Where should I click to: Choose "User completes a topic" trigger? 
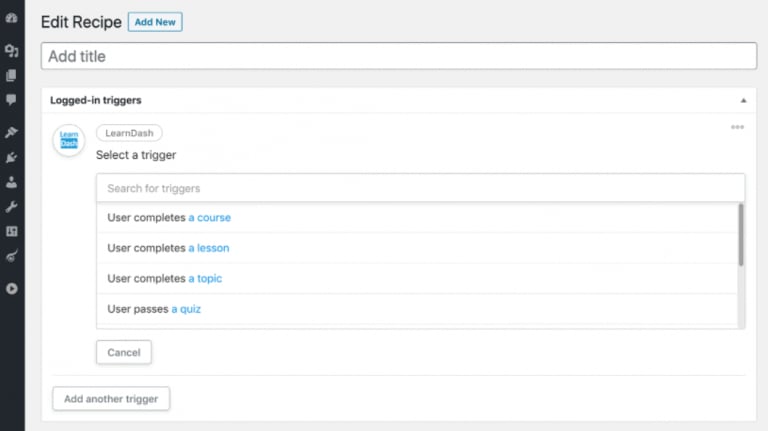(x=164, y=278)
